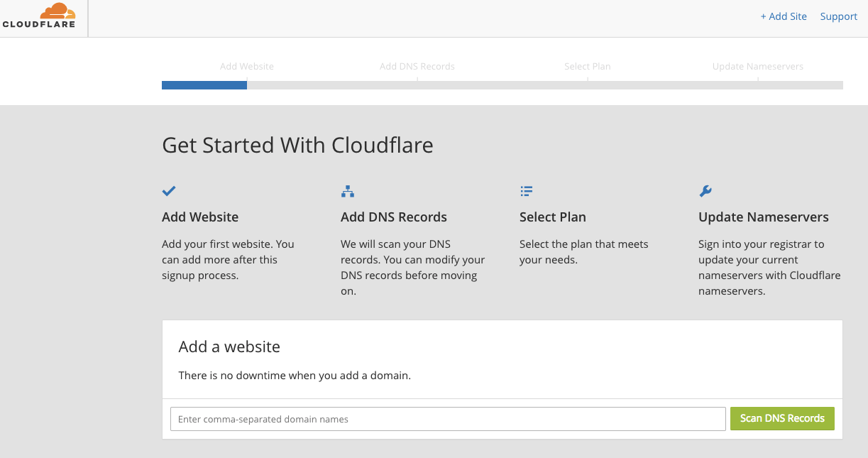Click the Update Nameservers section heading
The height and width of the screenshot is (458, 868).
pyautogui.click(x=763, y=217)
